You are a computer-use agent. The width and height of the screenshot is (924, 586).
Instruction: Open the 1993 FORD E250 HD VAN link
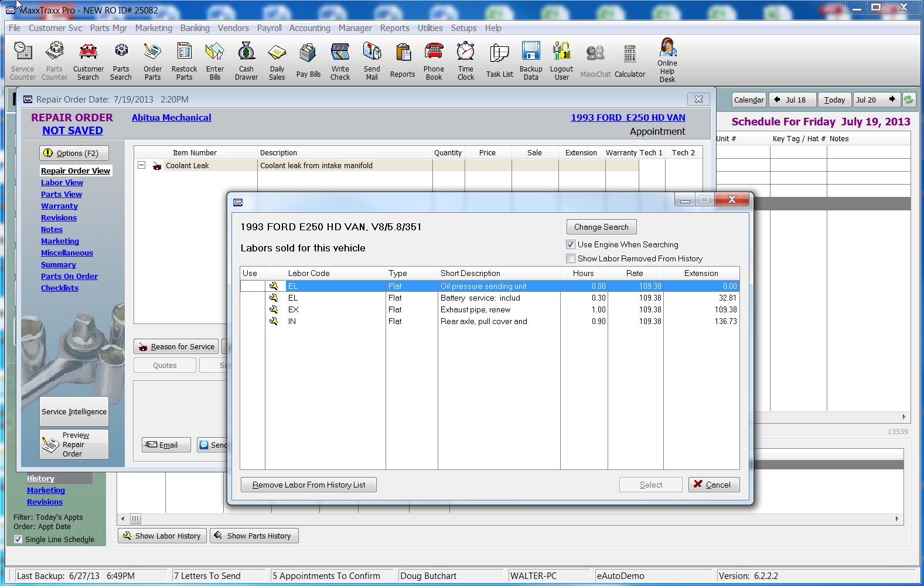(628, 118)
